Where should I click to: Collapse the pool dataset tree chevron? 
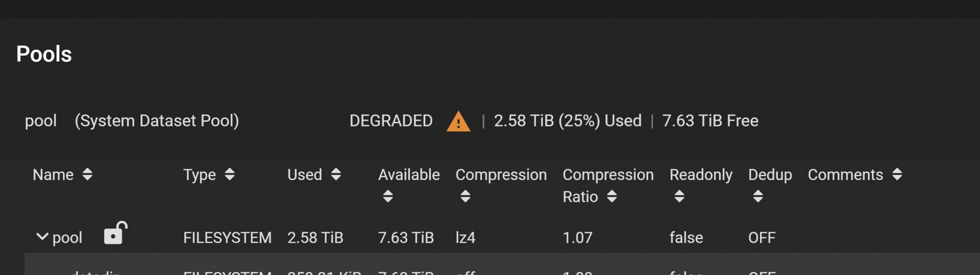pos(42,237)
